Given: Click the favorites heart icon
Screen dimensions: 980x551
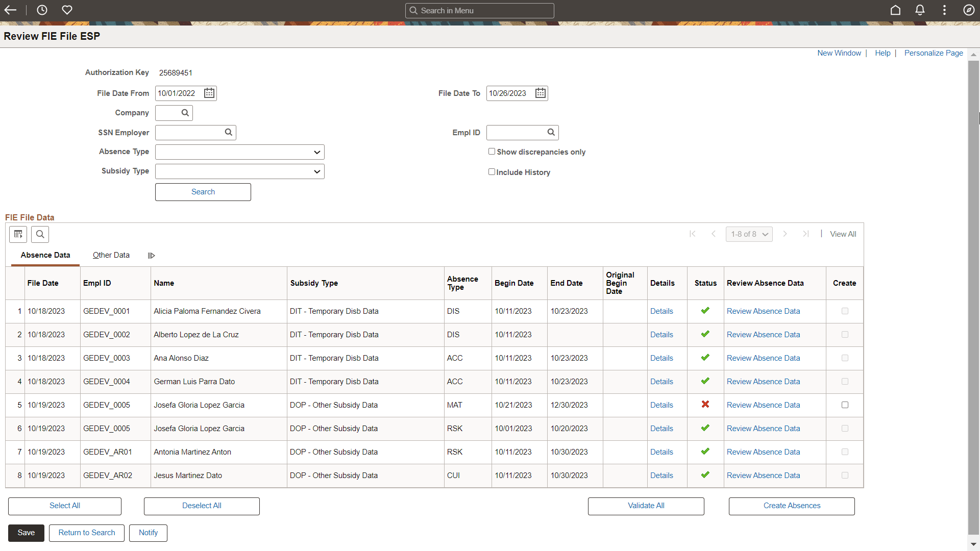Looking at the screenshot, I should pyautogui.click(x=67, y=10).
